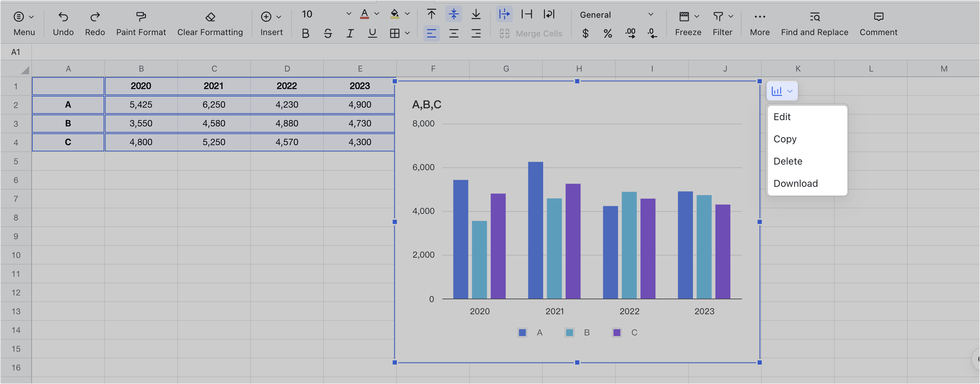Click the Percent format icon
This screenshot has width=980, height=384.
607,33
